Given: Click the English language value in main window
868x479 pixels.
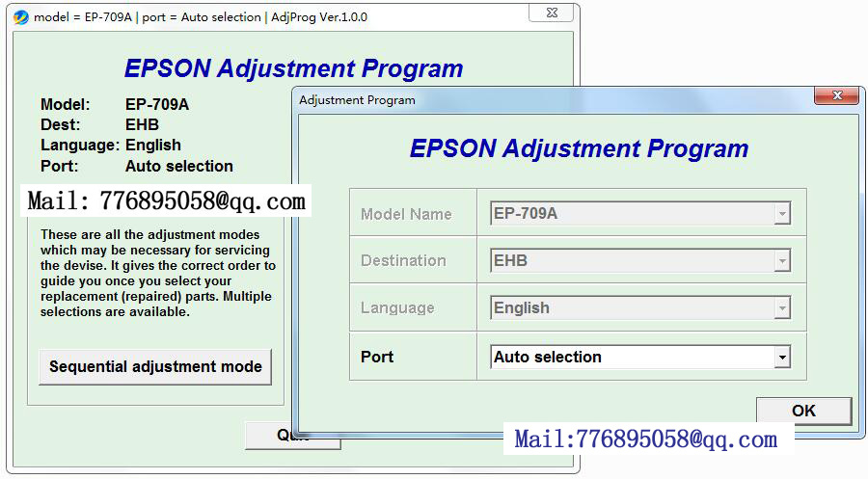Looking at the screenshot, I should click(x=153, y=145).
